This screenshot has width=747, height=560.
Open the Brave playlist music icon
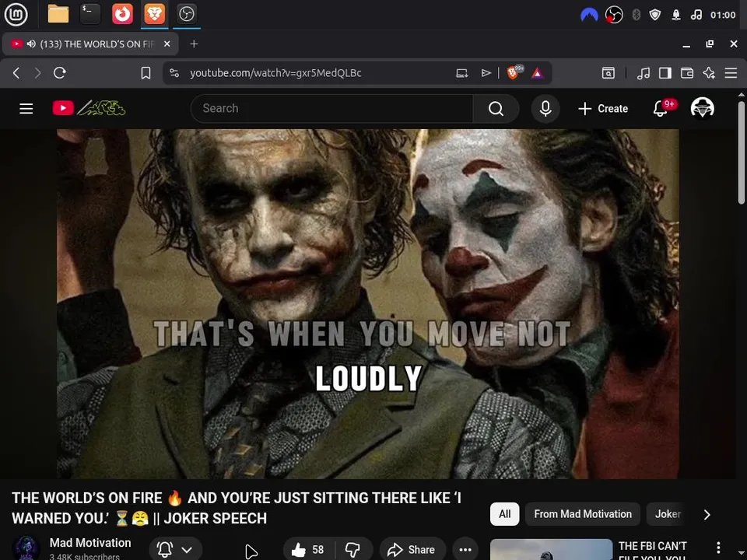click(644, 73)
